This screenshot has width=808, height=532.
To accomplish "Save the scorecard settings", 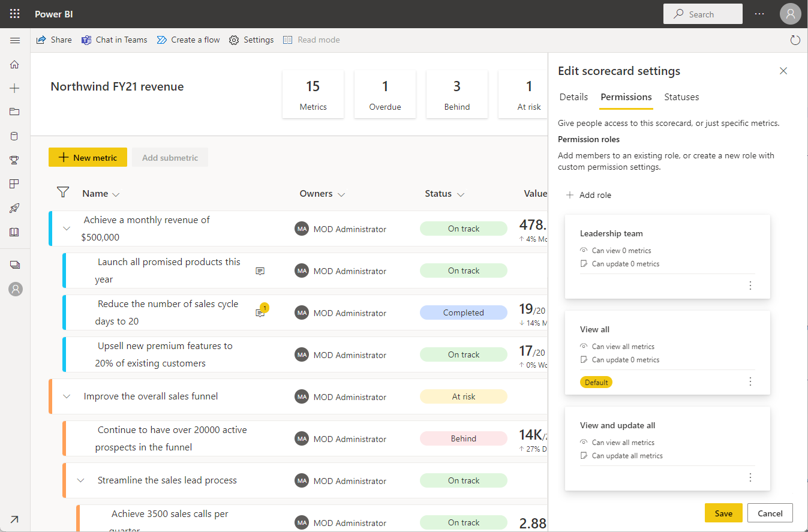I will 723,513.
